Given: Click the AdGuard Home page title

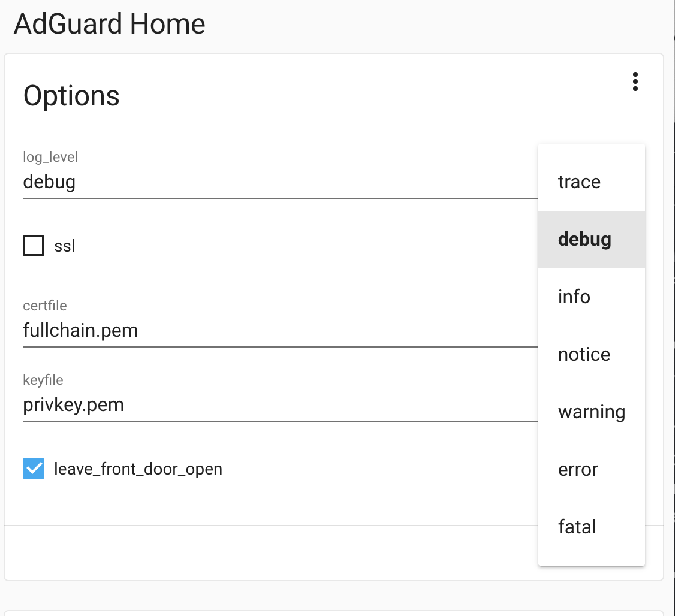Looking at the screenshot, I should [x=110, y=24].
